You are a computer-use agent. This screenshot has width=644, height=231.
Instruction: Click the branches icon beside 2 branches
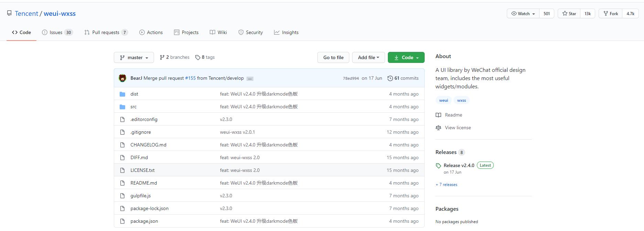pyautogui.click(x=162, y=57)
